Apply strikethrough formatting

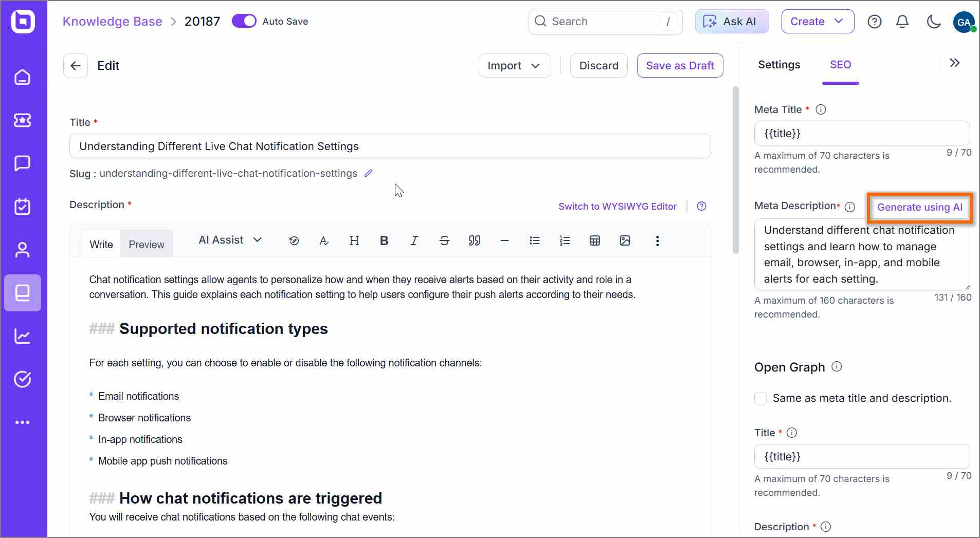pos(444,240)
